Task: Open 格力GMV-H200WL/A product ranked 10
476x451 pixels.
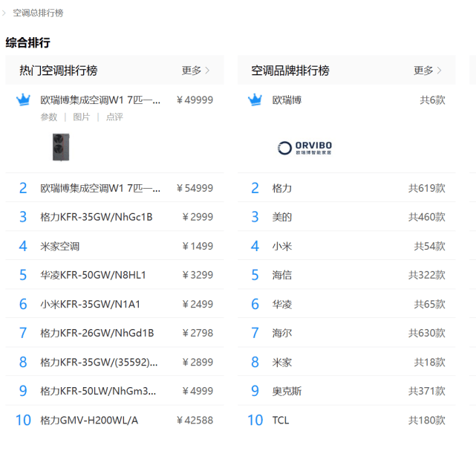Action: tap(89, 421)
